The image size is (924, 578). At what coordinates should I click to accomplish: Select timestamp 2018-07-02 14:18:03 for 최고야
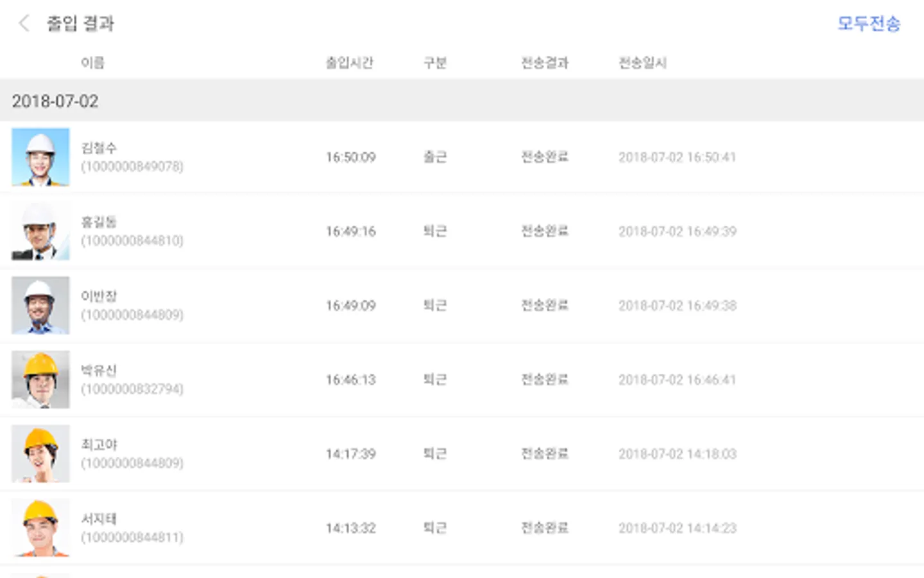[677, 454]
